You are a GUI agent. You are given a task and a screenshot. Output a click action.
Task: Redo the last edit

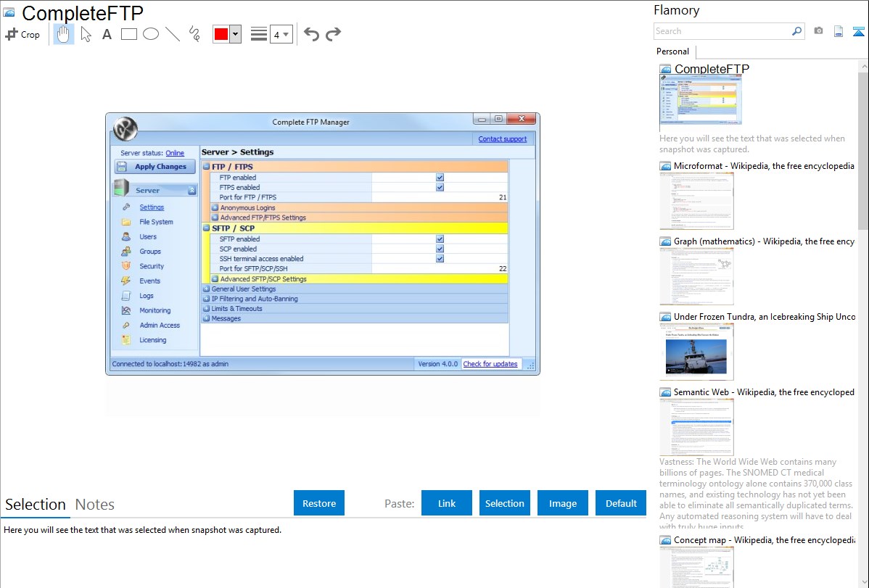click(333, 34)
